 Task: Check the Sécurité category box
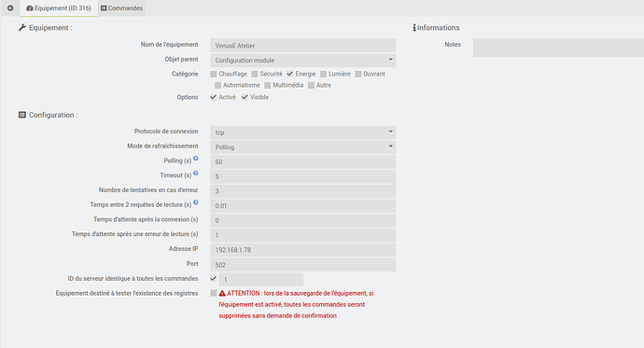click(x=255, y=74)
